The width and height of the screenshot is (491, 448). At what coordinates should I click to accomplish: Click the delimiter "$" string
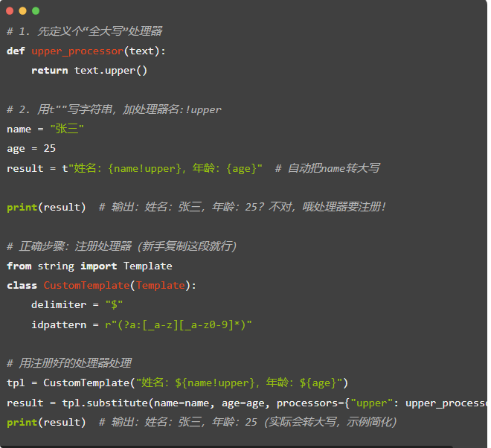pyautogui.click(x=114, y=304)
